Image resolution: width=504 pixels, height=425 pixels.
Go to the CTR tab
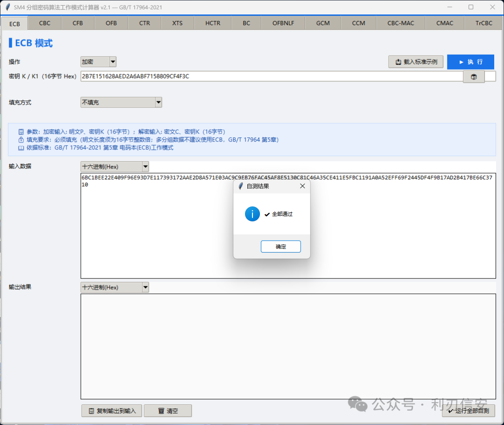pos(145,23)
